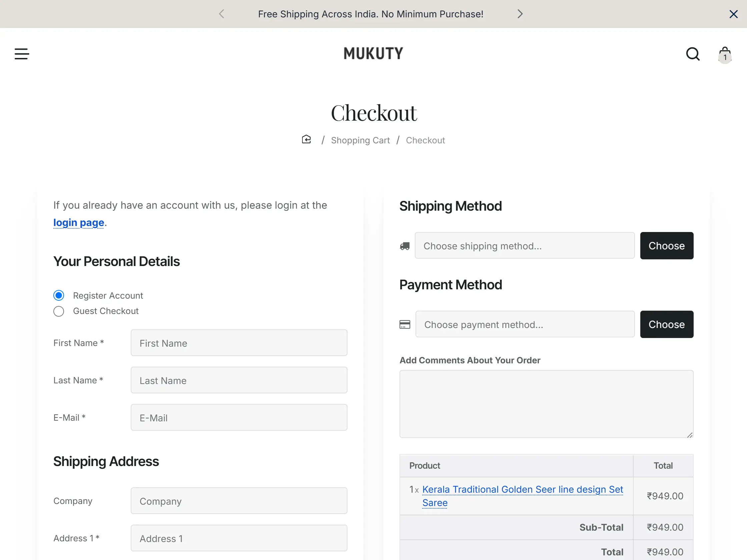Click the Choose shipping method field

point(525,246)
